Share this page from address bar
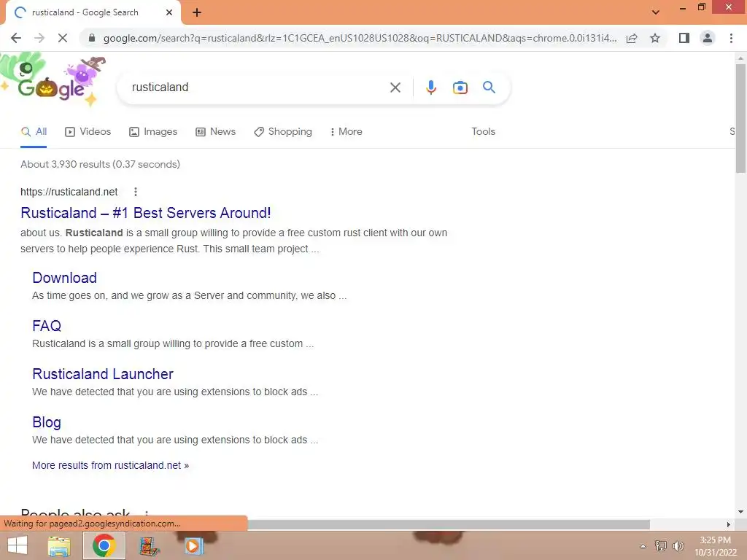The width and height of the screenshot is (747, 560). click(x=632, y=38)
